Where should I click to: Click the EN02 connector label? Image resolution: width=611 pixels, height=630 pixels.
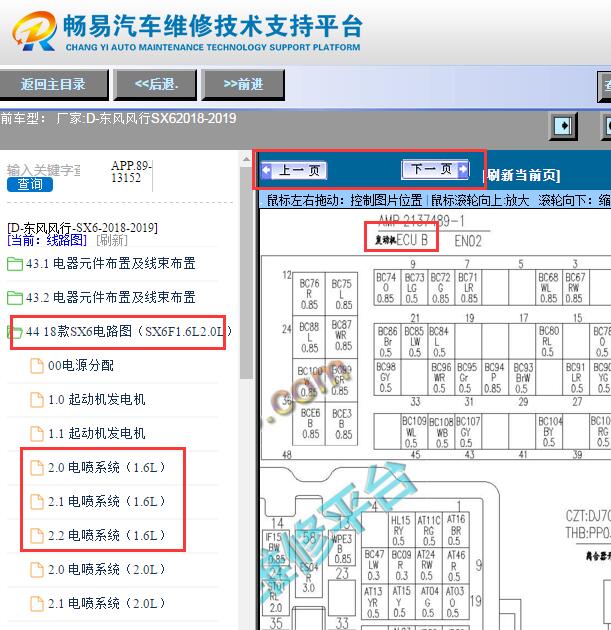[x=468, y=241]
